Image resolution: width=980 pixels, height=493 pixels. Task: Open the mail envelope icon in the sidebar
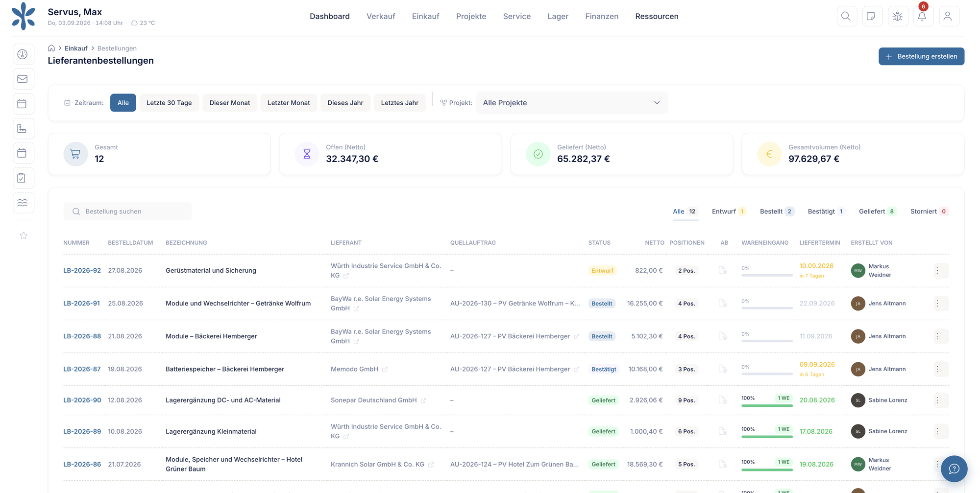pos(23,79)
